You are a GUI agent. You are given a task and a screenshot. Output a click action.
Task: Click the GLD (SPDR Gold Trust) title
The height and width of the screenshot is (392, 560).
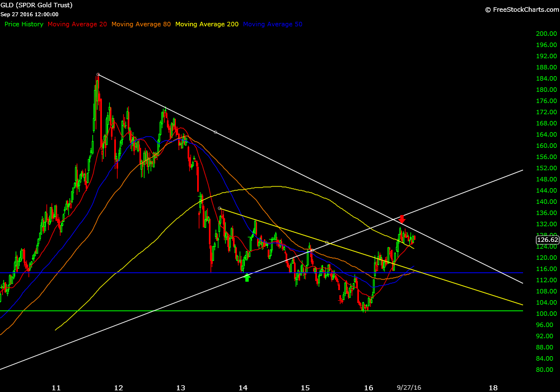point(36,5)
